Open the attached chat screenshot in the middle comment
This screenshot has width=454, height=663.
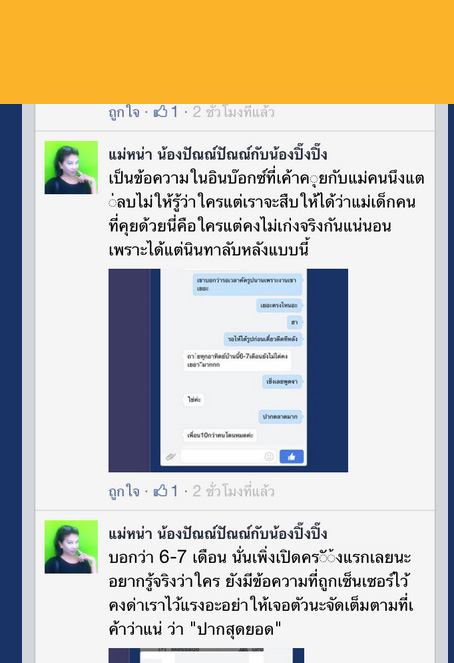coord(228,370)
